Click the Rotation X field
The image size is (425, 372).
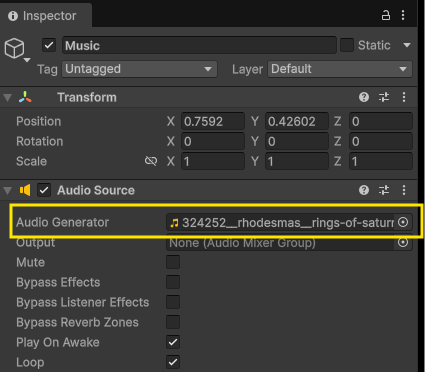[213, 141]
